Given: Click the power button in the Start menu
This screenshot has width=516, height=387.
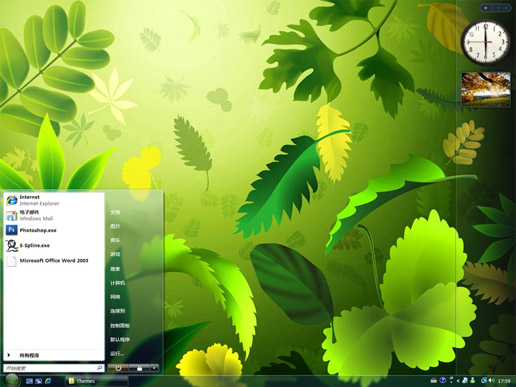Looking at the screenshot, I should point(118,368).
